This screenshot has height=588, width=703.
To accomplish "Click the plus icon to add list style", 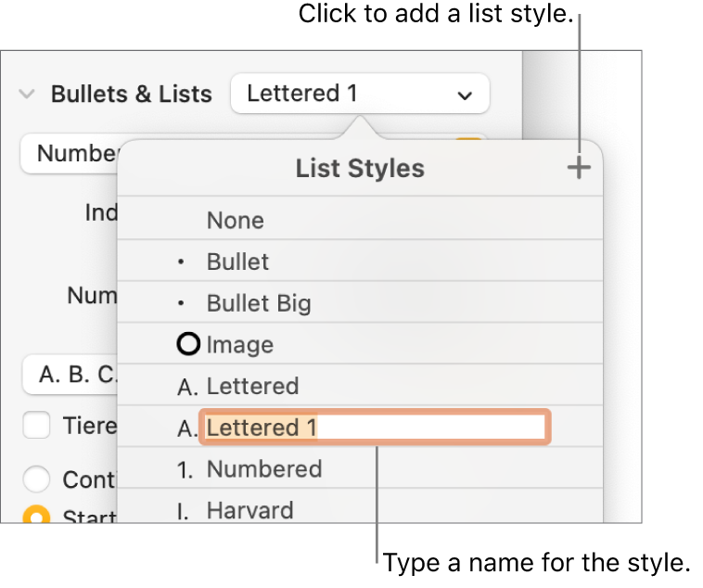I will point(578,168).
